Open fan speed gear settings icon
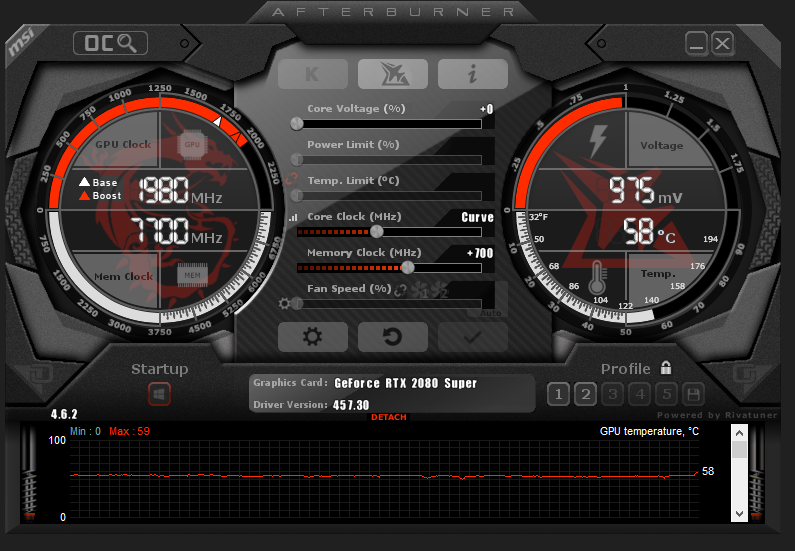 pos(284,303)
